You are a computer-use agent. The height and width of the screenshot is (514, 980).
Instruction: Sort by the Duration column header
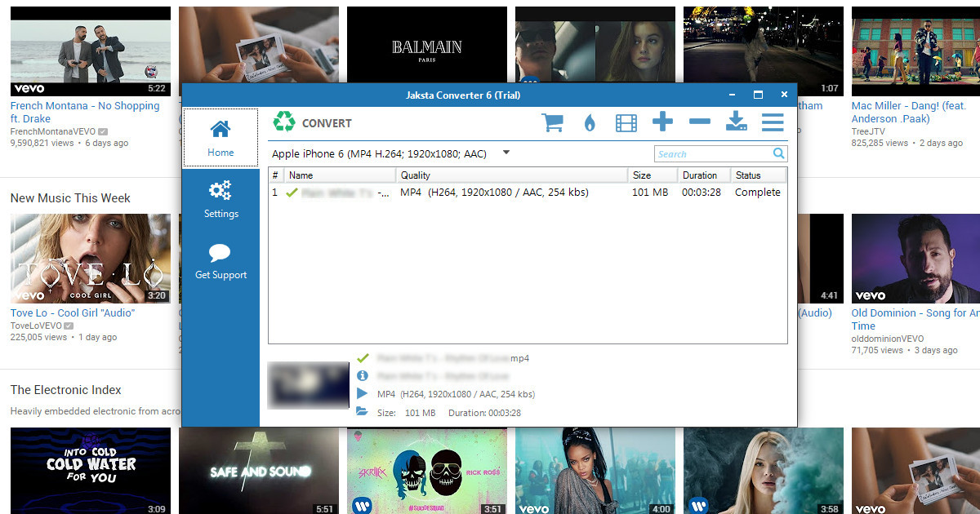click(x=704, y=175)
